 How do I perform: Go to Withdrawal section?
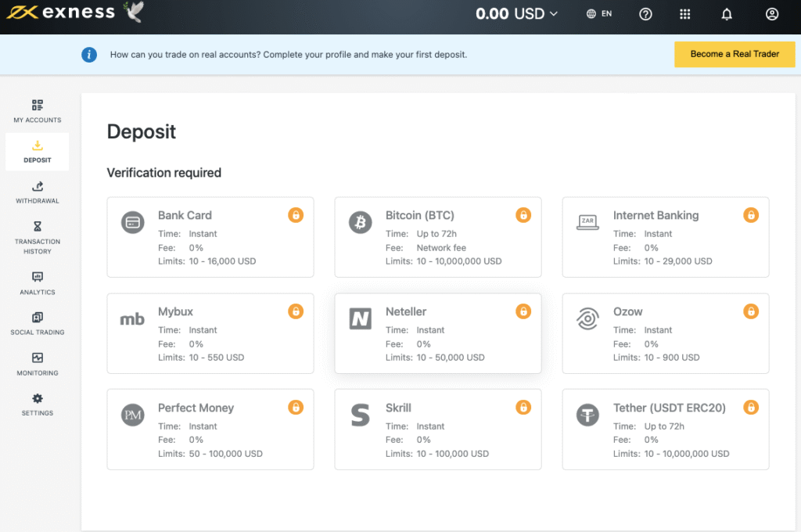click(x=37, y=192)
